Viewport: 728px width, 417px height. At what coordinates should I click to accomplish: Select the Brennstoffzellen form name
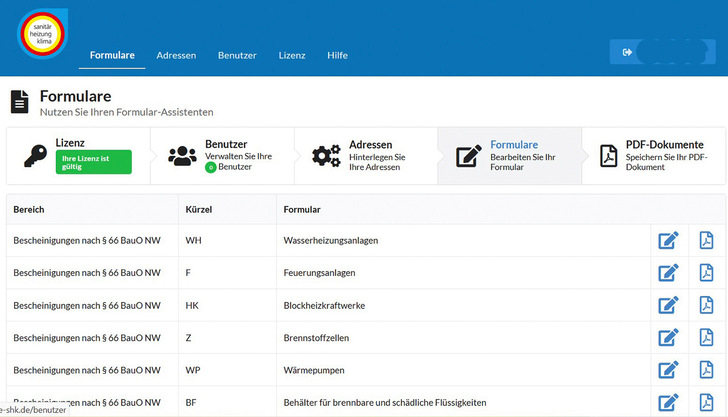(316, 338)
